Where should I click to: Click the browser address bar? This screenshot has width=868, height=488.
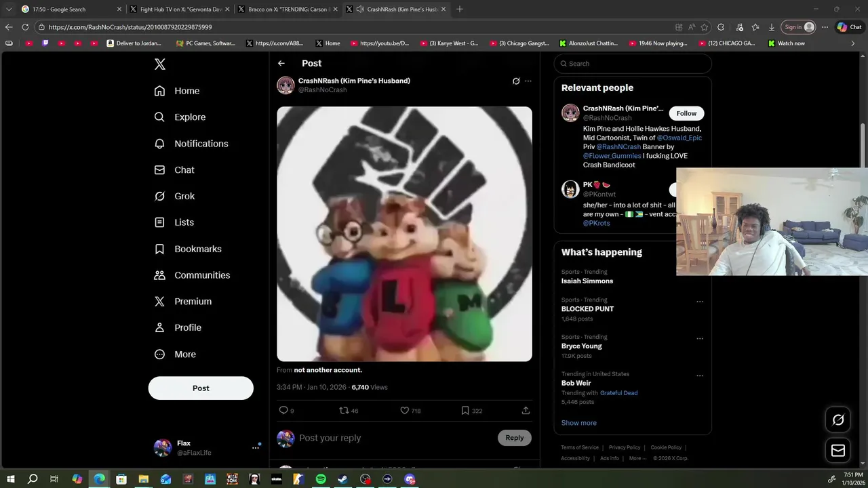coord(353,27)
